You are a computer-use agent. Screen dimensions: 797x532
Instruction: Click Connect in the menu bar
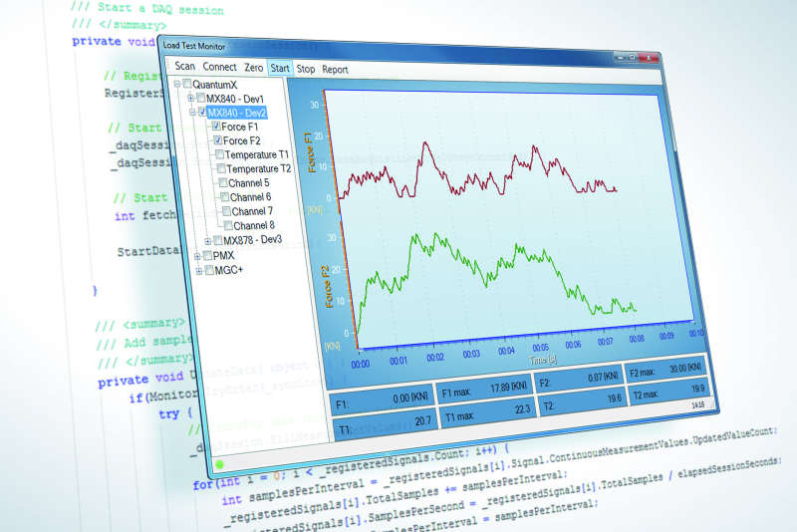click(220, 68)
